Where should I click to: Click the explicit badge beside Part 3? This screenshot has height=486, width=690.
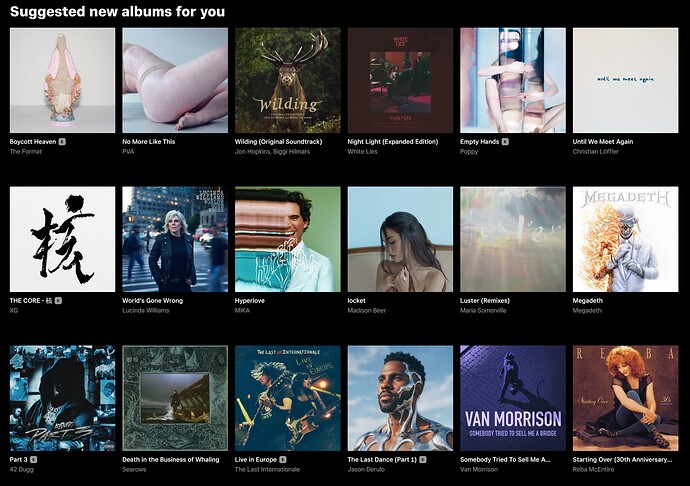(x=34, y=460)
